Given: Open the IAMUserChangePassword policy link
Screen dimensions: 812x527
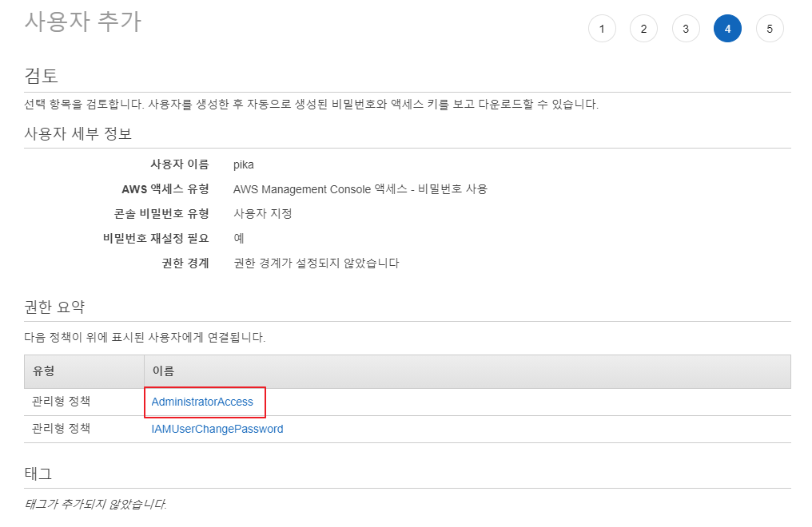Looking at the screenshot, I should (x=217, y=429).
